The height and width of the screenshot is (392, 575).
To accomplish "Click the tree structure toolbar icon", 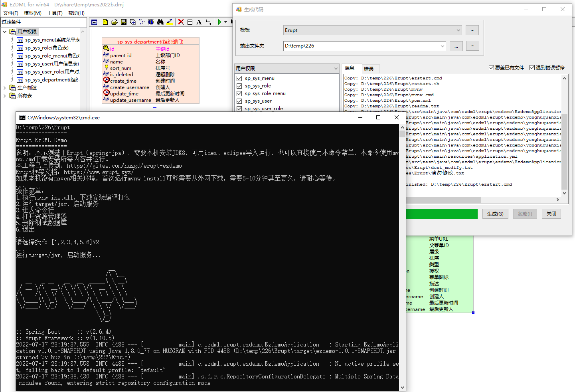I will click(142, 22).
